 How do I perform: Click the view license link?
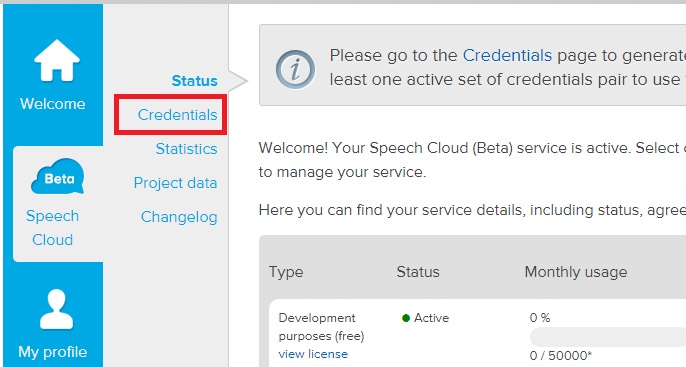[x=313, y=354]
